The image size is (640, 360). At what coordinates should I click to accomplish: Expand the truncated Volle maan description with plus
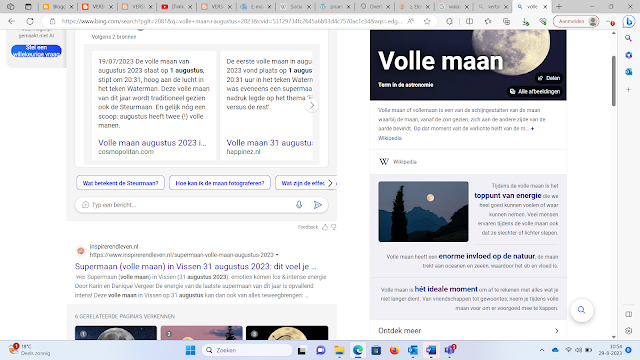tap(532, 129)
